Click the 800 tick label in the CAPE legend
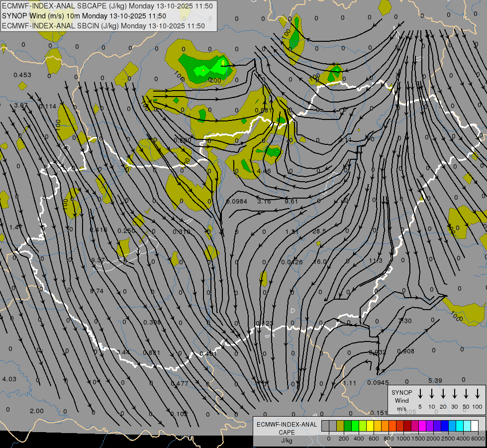The width and height of the screenshot is (487, 448). click(x=389, y=439)
